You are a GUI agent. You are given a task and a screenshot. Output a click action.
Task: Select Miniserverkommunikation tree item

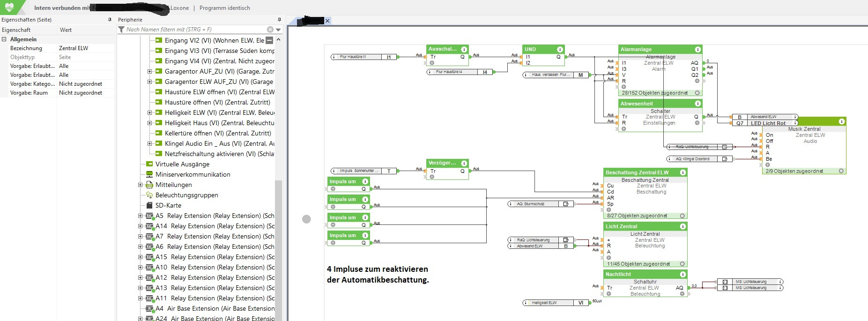click(x=193, y=174)
